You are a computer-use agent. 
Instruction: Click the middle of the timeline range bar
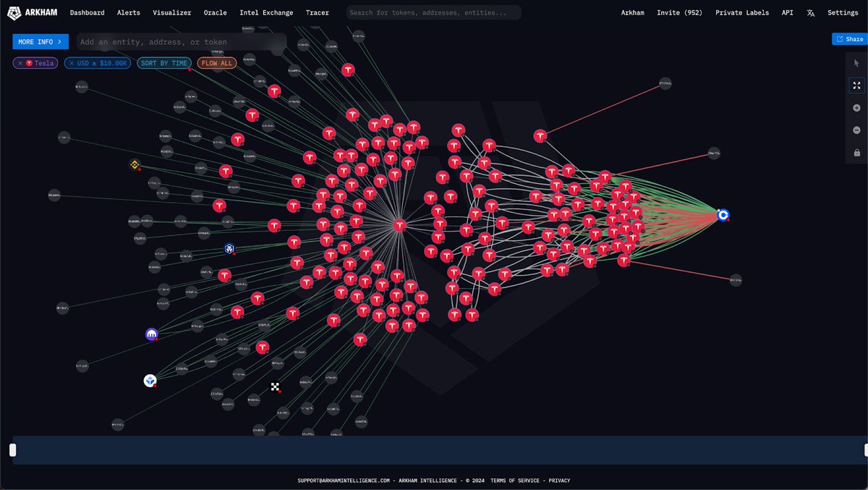coord(440,450)
